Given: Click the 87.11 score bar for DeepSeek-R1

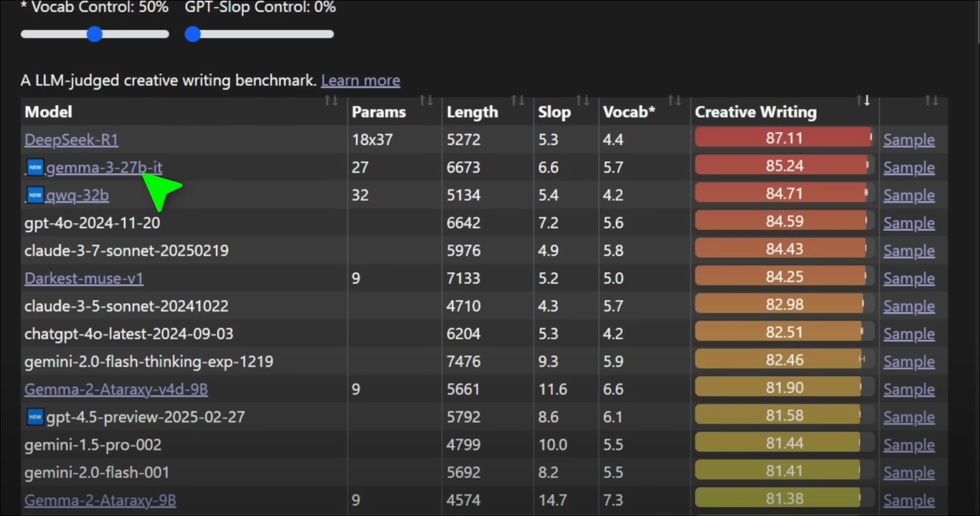Looking at the screenshot, I should [x=784, y=138].
